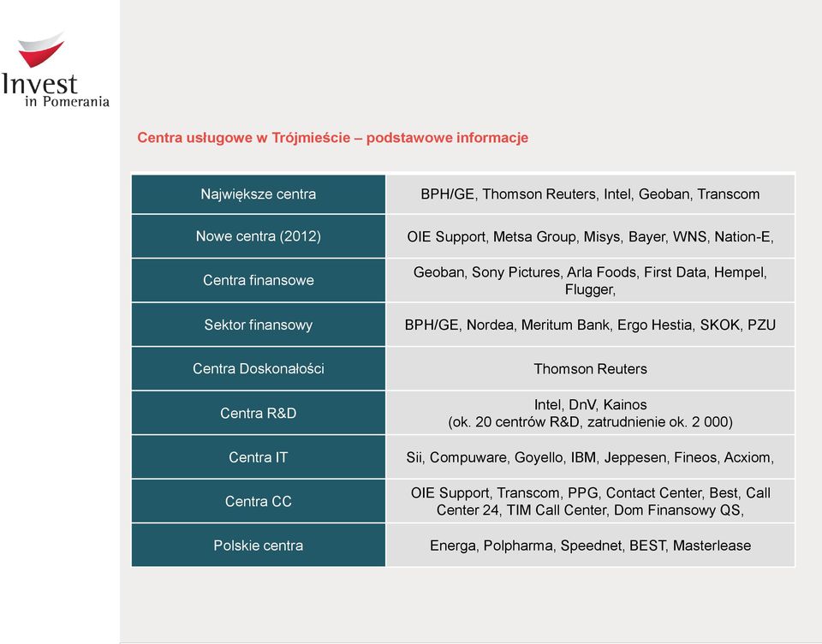This screenshot has height=644, width=822.
Task: Click the cell 'Energa, Polpharma, Speednet, BEST, Masterlease'
Action: (x=590, y=546)
